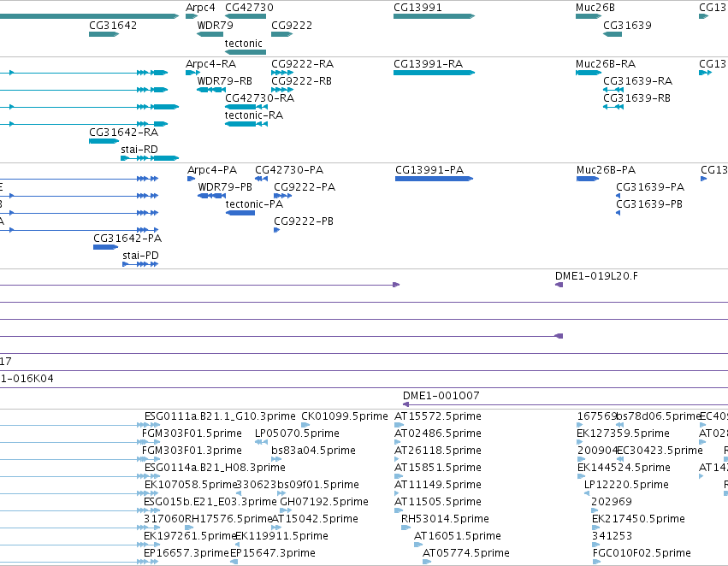Select the tectonic gene feature
The image size is (728, 566).
coord(246,52)
